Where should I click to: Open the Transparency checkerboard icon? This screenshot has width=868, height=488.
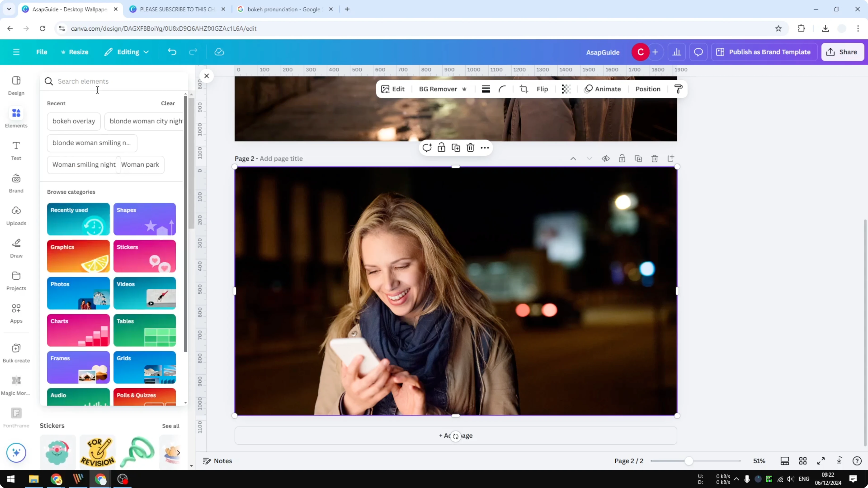(566, 89)
